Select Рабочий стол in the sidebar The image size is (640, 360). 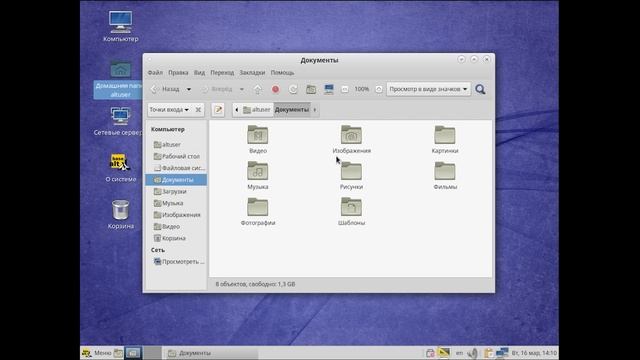(x=176, y=156)
